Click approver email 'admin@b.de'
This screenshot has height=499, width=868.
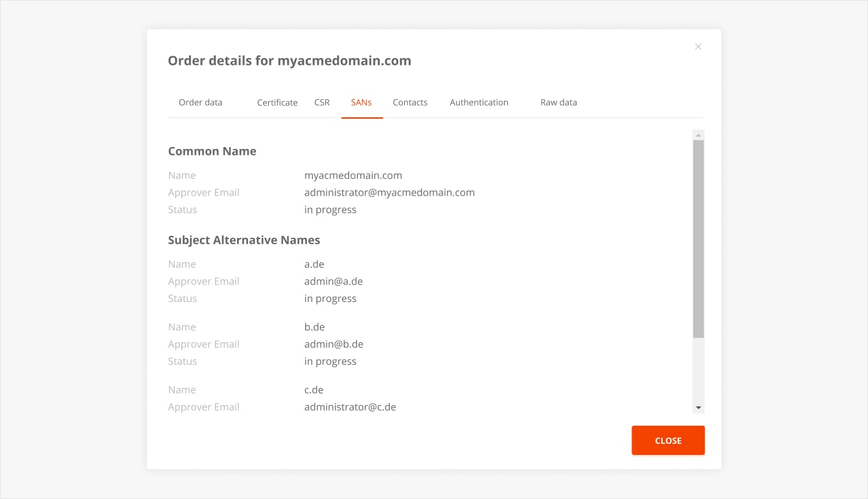tap(334, 344)
